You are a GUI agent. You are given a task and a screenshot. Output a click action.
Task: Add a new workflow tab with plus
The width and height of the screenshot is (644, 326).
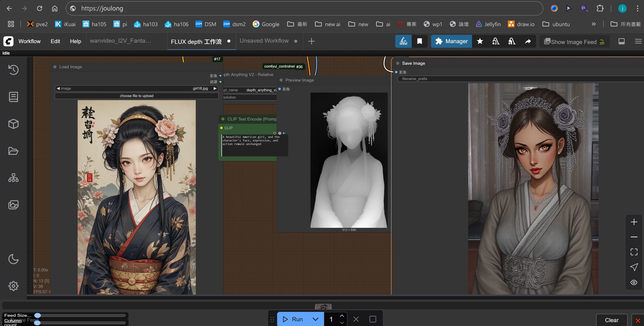pos(311,41)
